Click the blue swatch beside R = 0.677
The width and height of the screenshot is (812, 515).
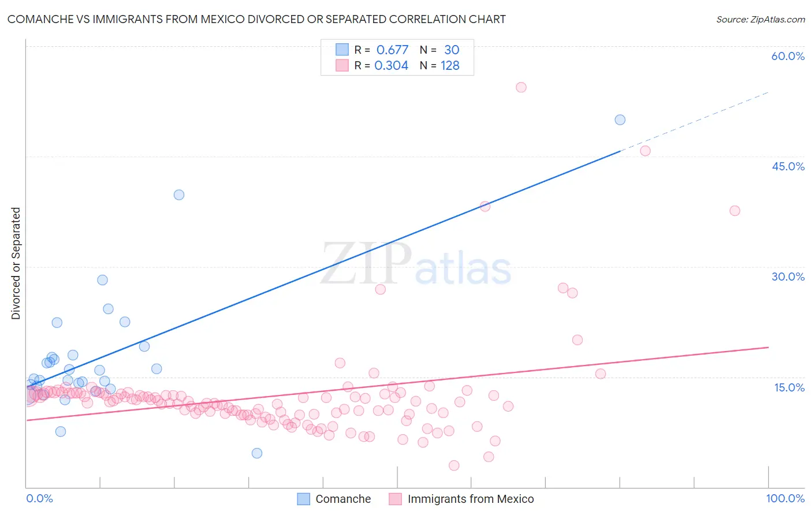(x=342, y=50)
